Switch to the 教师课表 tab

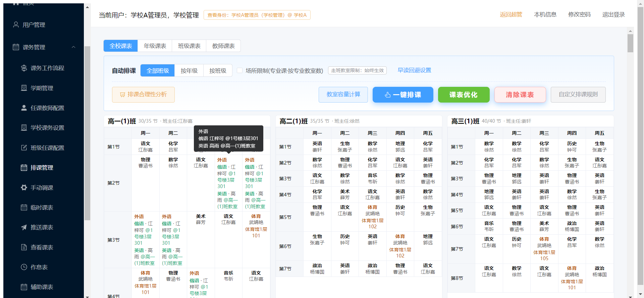223,46
